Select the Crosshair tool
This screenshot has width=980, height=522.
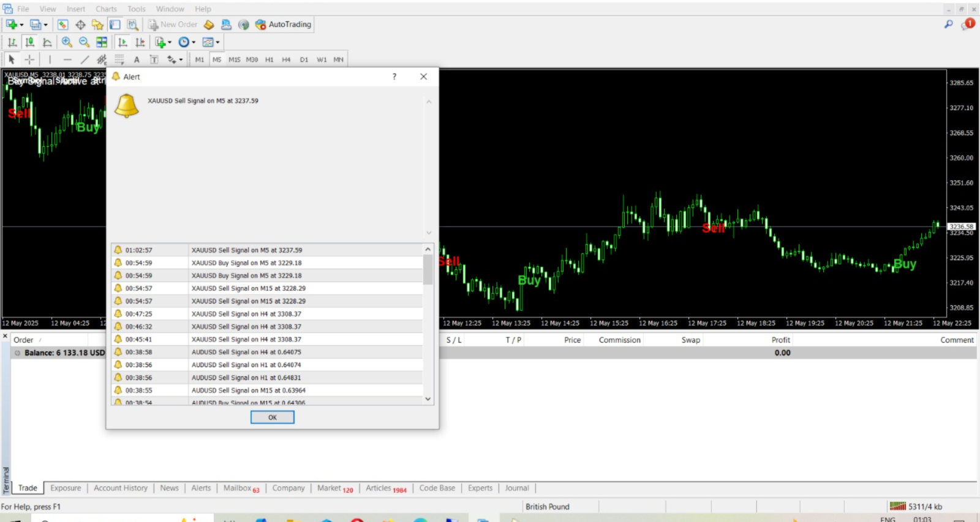(x=29, y=59)
